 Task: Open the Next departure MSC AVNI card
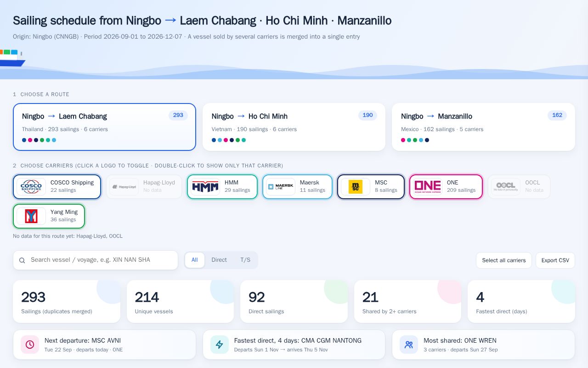point(104,345)
